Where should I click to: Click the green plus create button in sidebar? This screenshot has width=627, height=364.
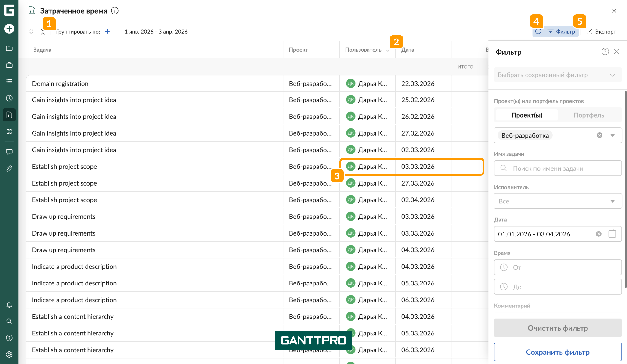[9, 29]
